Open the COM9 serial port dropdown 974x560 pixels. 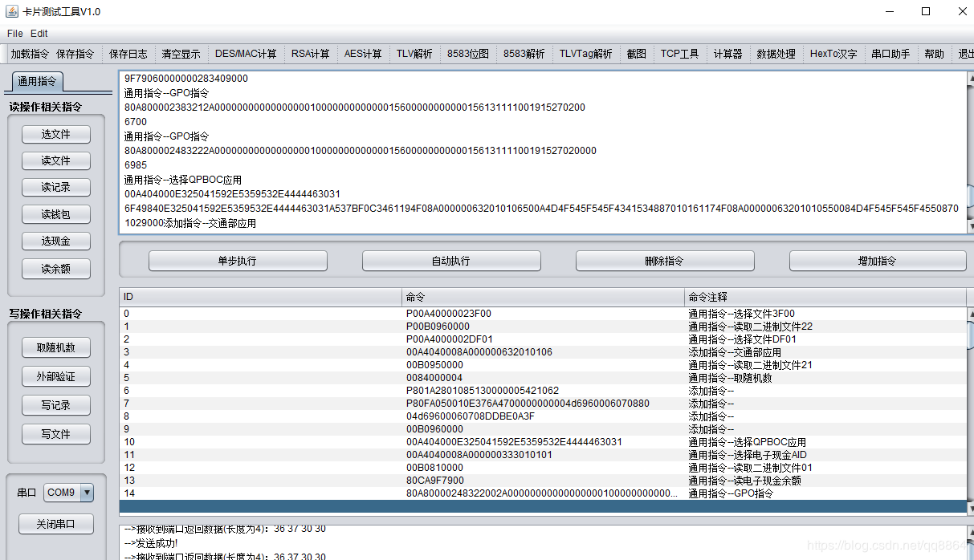pyautogui.click(x=69, y=493)
